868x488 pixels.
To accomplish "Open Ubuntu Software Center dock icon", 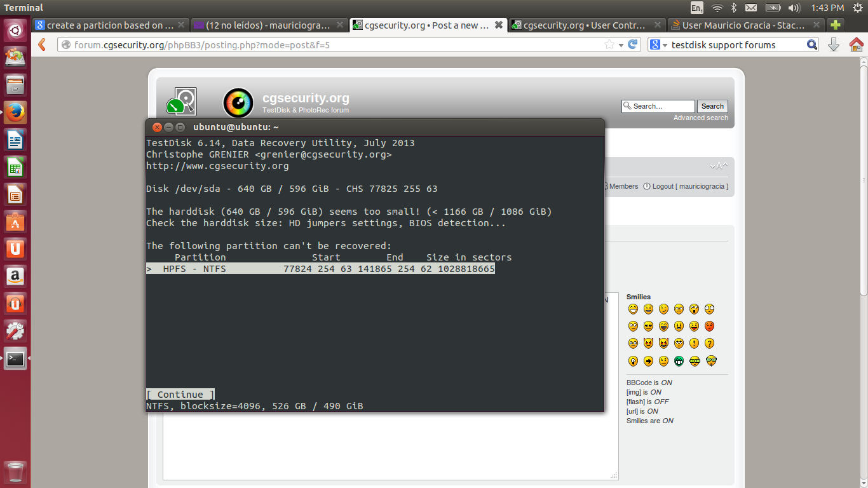I will point(15,222).
